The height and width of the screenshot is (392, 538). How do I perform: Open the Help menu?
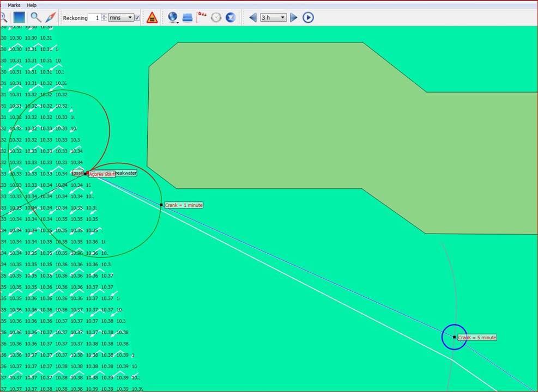point(32,5)
